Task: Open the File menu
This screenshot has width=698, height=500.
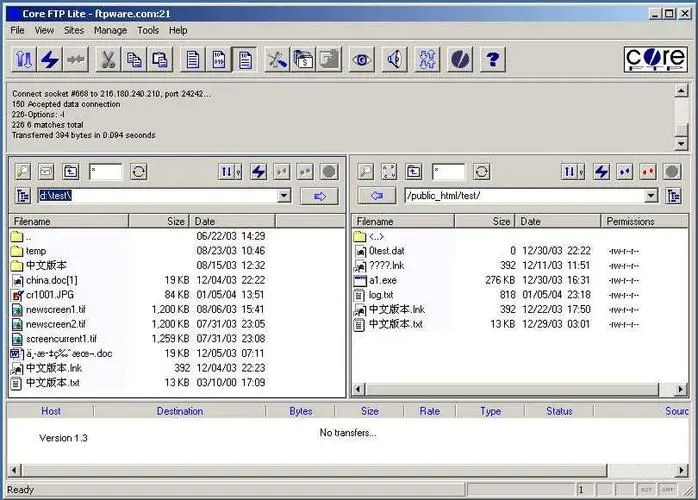Action: coord(17,30)
